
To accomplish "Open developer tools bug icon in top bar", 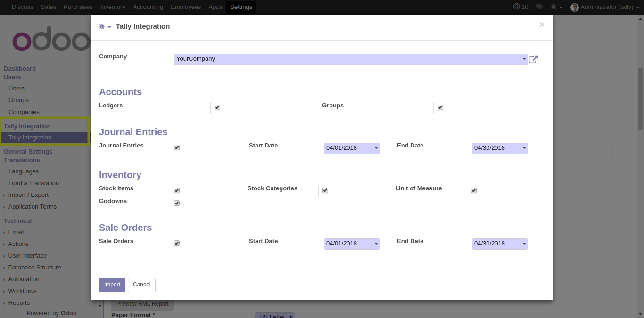I will pos(556,7).
